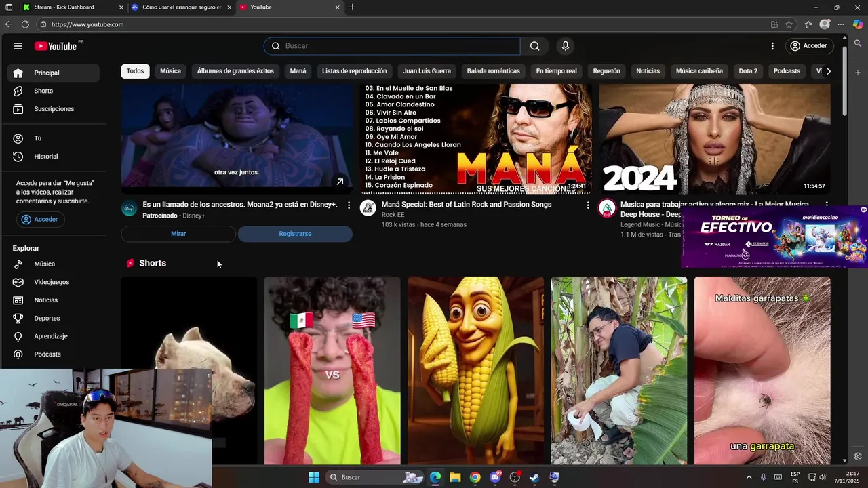
Task: Select the Maná filter chip
Action: pos(298,71)
